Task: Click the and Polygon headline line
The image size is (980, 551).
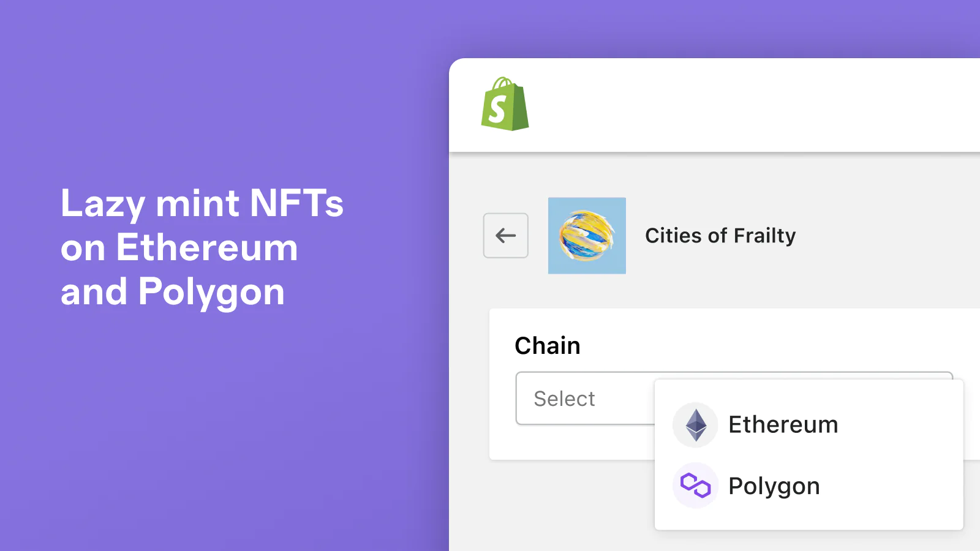Action: (173, 292)
